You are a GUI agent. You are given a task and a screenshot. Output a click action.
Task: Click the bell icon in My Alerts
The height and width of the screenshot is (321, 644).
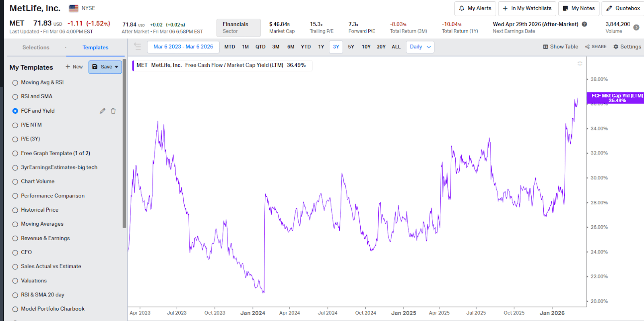pyautogui.click(x=462, y=8)
